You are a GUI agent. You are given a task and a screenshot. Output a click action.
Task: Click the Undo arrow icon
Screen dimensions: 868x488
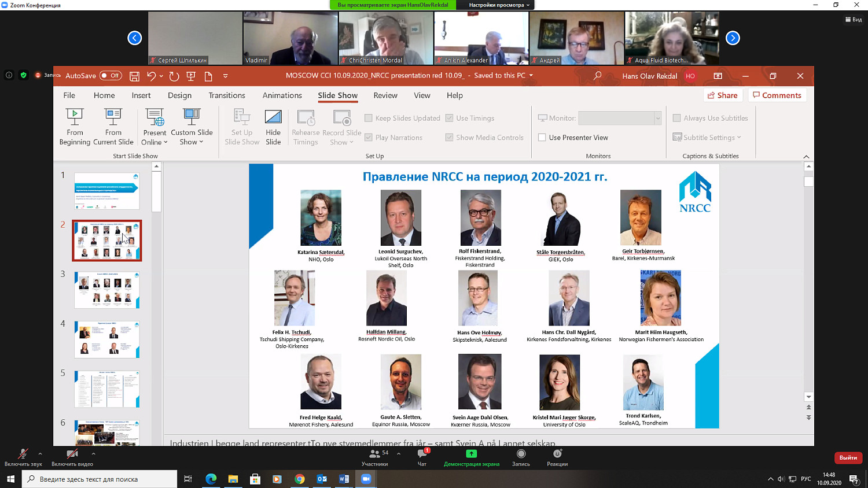pyautogui.click(x=152, y=76)
